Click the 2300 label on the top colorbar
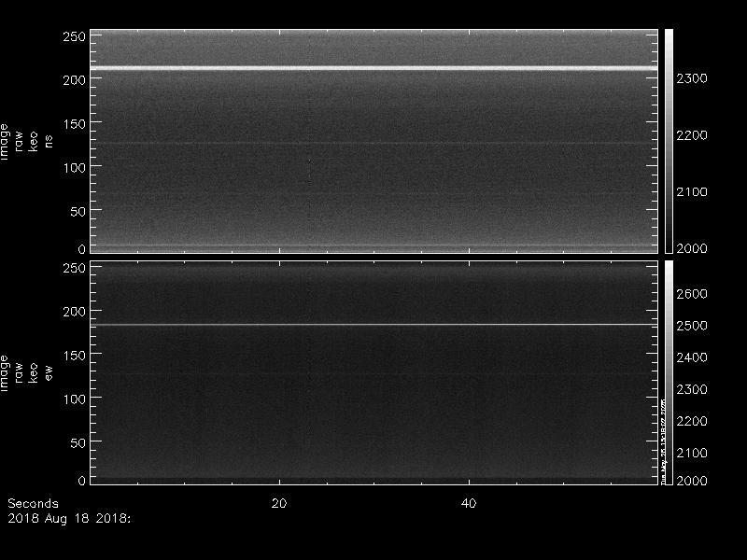This screenshot has width=747, height=560. (692, 78)
